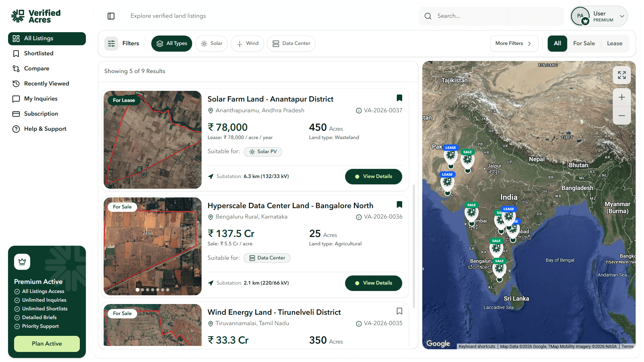
Task: Expand the map to fullscreen
Action: click(622, 75)
